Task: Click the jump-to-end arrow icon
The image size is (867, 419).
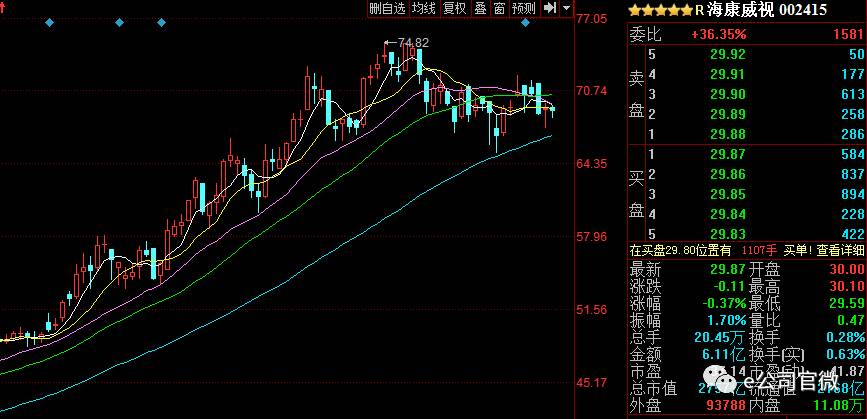Action: click(x=550, y=8)
